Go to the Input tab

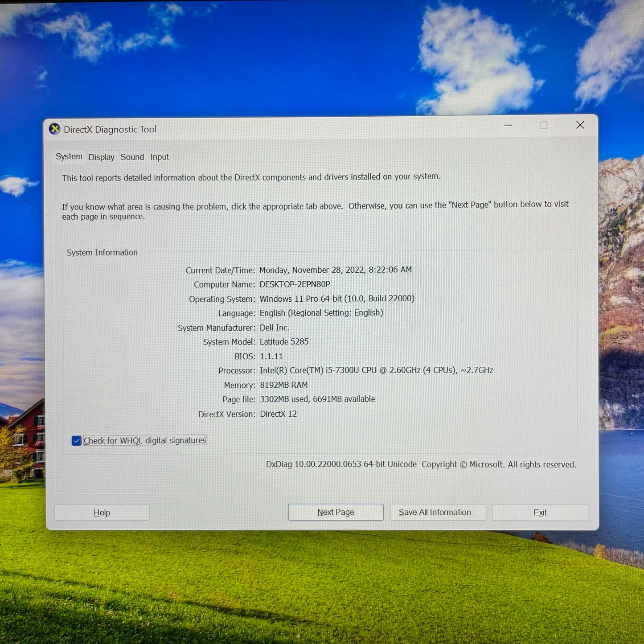click(159, 157)
